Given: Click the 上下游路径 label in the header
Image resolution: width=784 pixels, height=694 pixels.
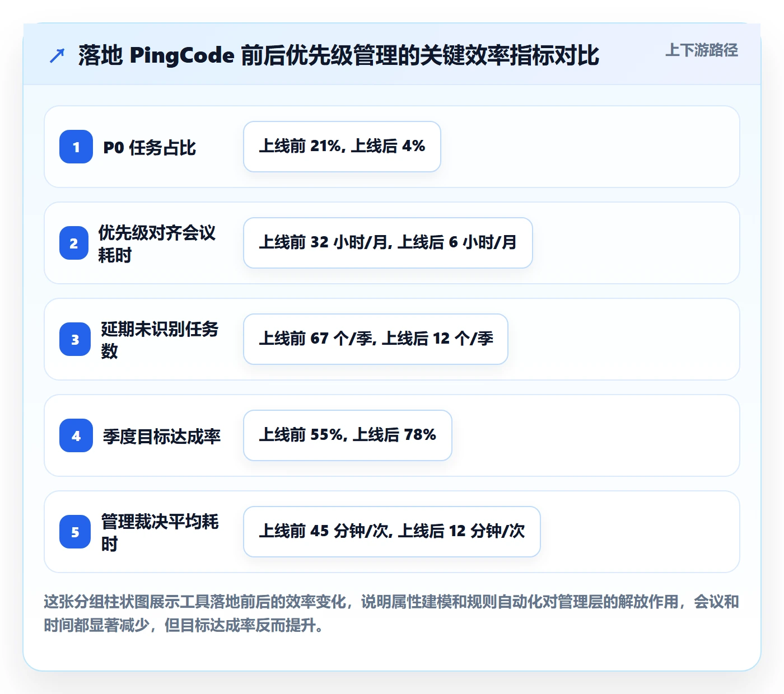Looking at the screenshot, I should point(702,50).
